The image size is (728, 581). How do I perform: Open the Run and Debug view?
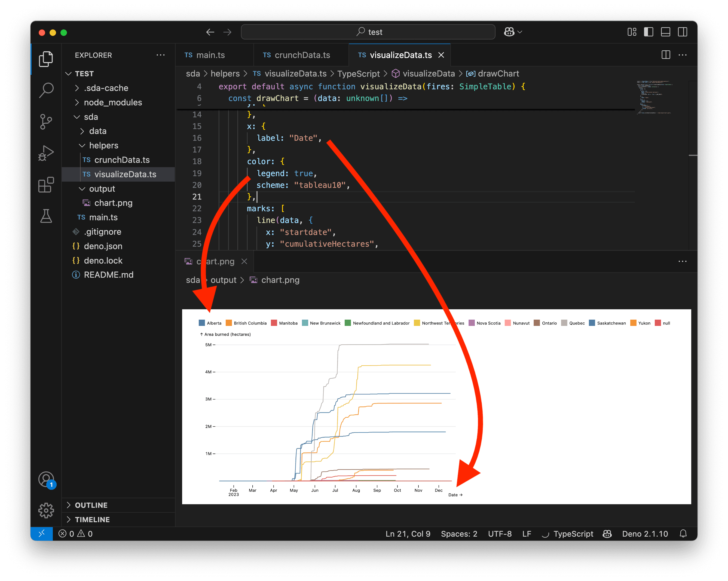46,152
